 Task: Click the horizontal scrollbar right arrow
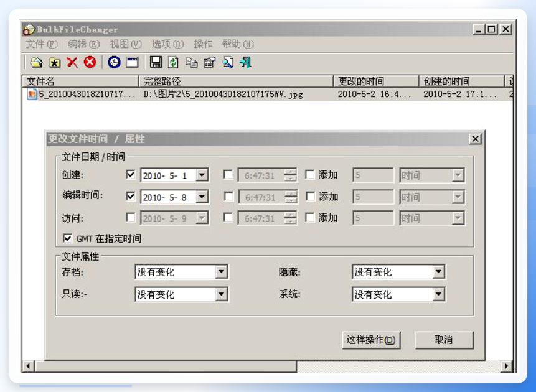[x=506, y=366]
